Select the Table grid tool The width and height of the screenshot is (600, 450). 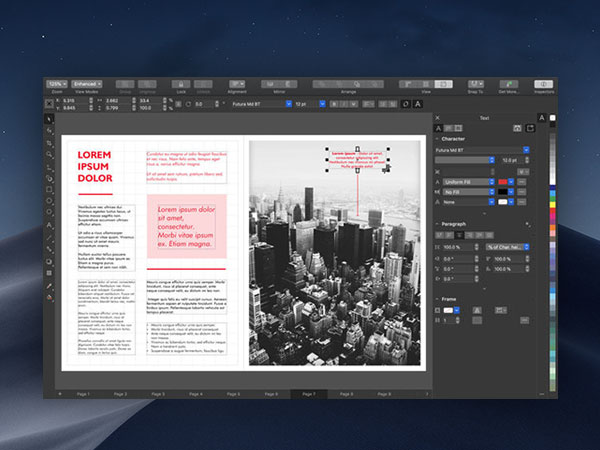click(x=49, y=273)
